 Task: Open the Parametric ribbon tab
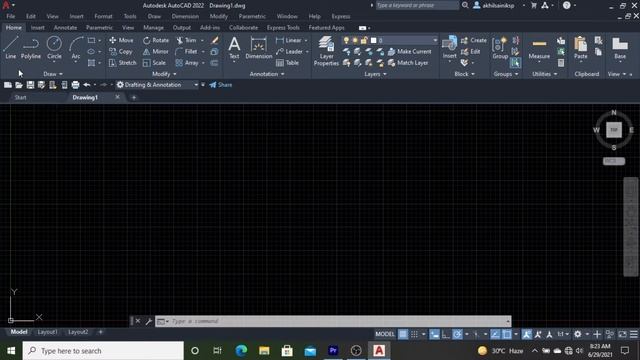[99, 28]
